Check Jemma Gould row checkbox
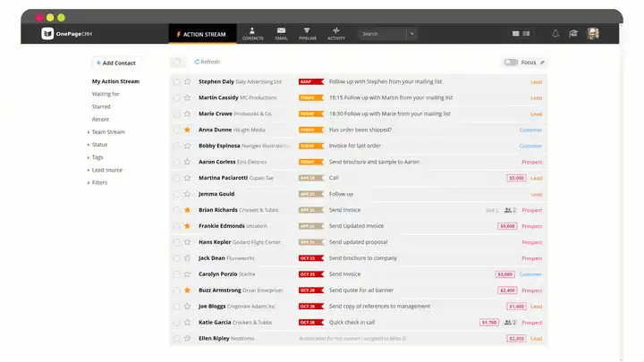The height and width of the screenshot is (362, 644). point(176,194)
